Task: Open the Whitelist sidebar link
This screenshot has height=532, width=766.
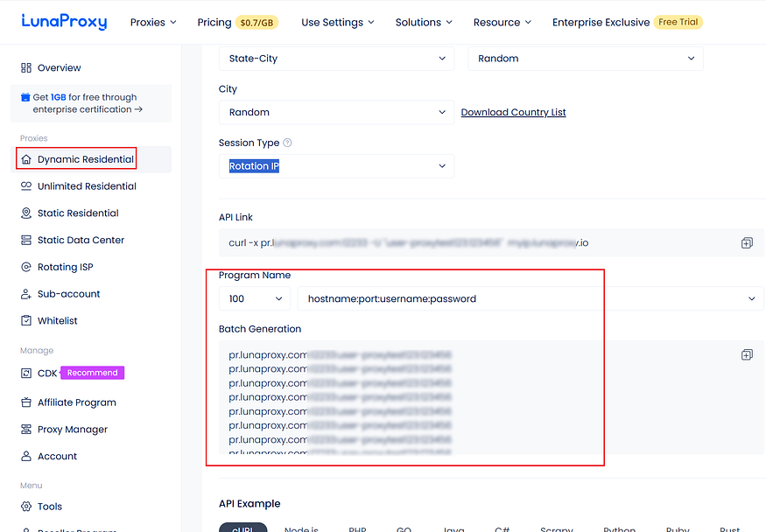Action: pos(58,320)
